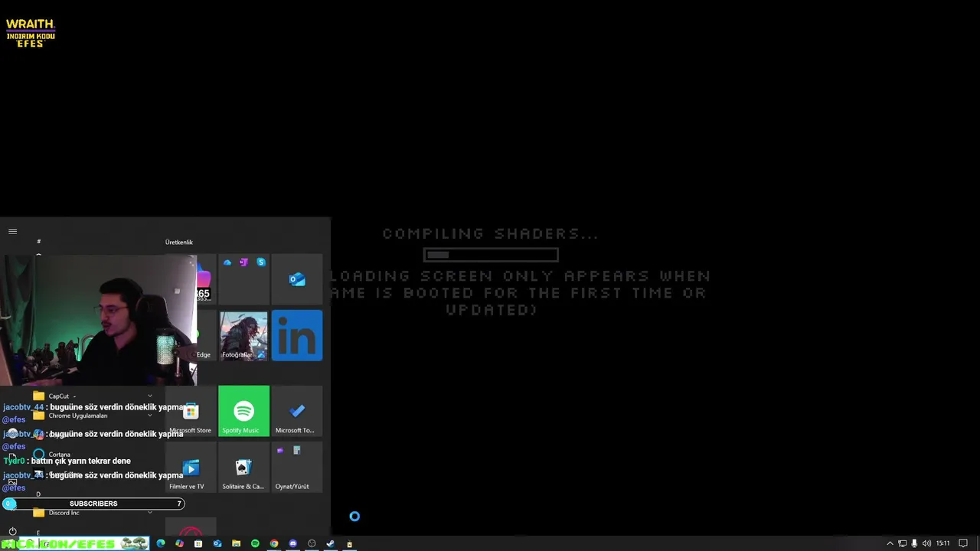Screen dimensions: 980x551
Task: Launch the Solitaire & Casual Games tile
Action: [x=243, y=467]
